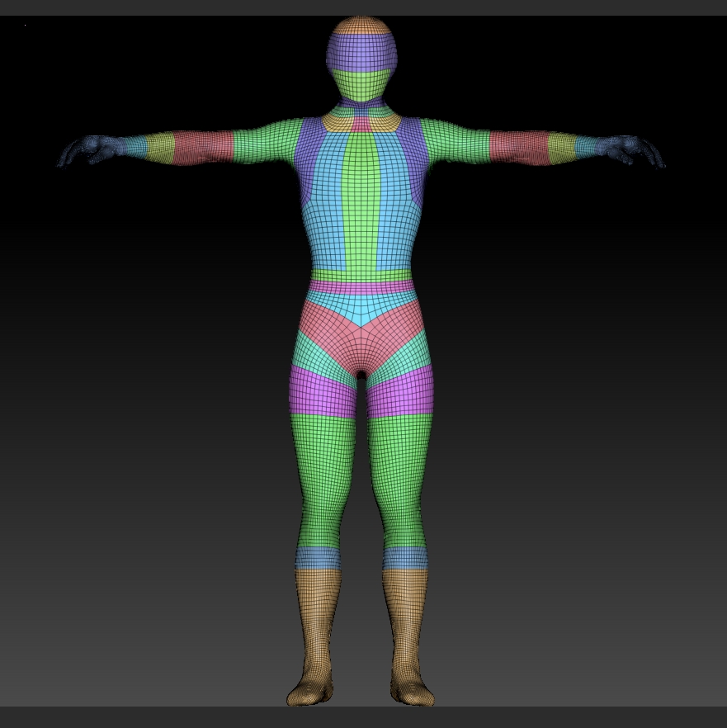Image resolution: width=727 pixels, height=728 pixels.
Task: Click the blue ankle band on the screen-right leg
Action: (x=405, y=558)
